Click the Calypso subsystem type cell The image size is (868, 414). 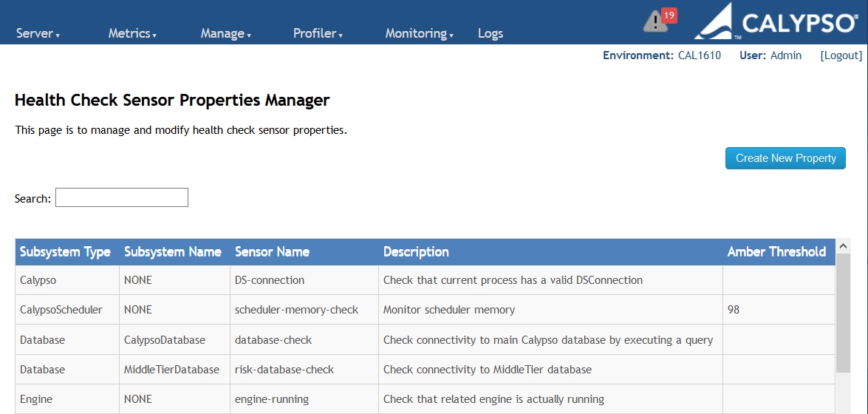click(x=67, y=280)
